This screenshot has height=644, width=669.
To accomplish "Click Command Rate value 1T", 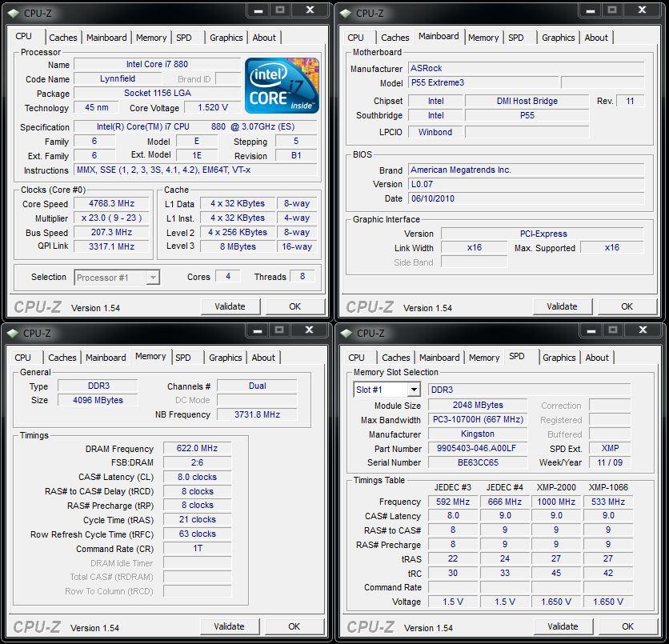I will tap(197, 549).
